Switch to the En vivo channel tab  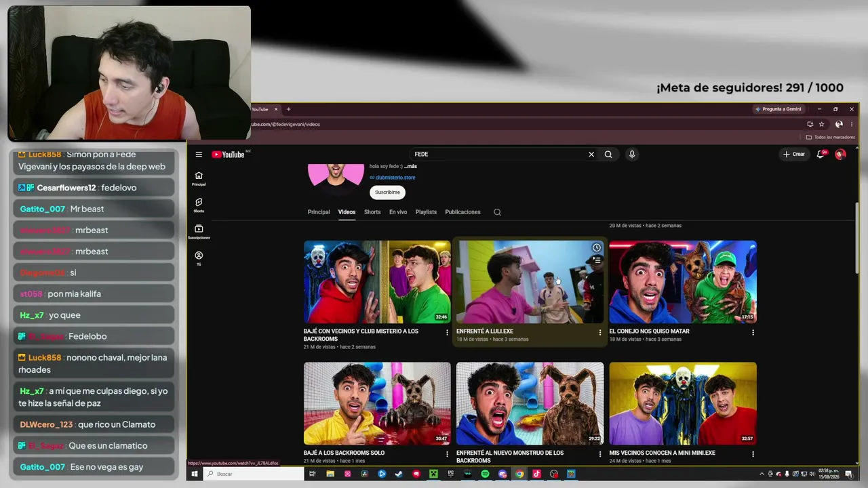pyautogui.click(x=398, y=212)
